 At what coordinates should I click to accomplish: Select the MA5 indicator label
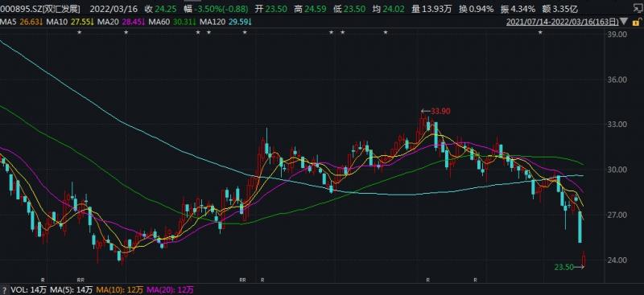point(7,22)
